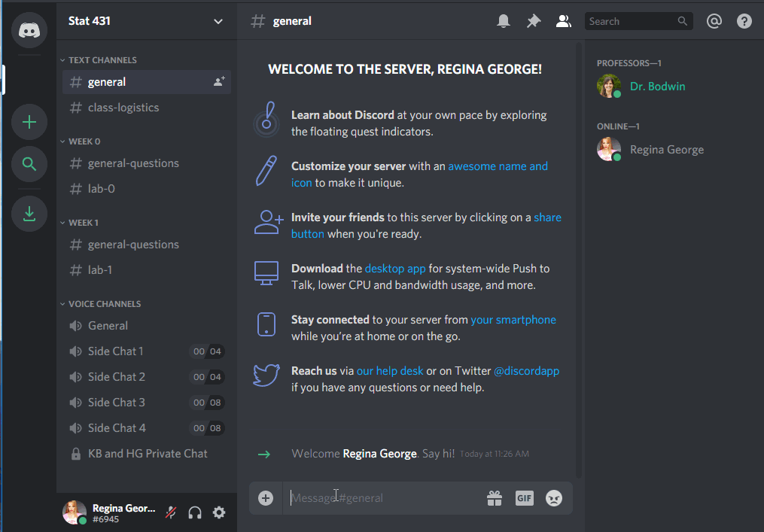Screen dimensions: 764x532
Task: Collapse the VOICE CHANNELS category
Action: [104, 304]
